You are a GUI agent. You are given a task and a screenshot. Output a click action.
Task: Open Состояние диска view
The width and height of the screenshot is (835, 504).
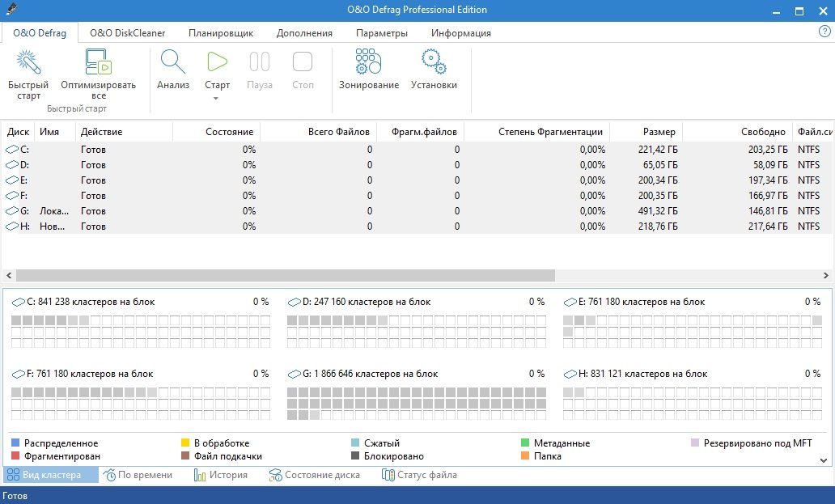pyautogui.click(x=315, y=475)
